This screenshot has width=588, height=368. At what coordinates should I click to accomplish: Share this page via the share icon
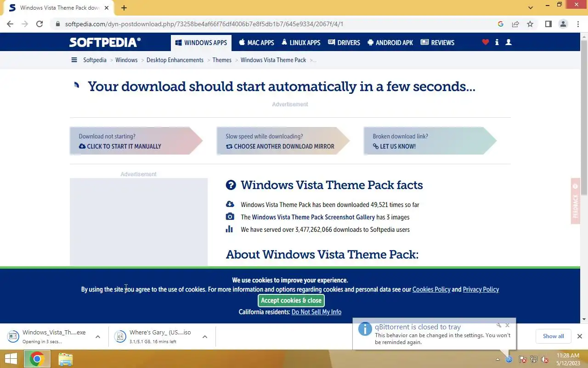coord(515,24)
